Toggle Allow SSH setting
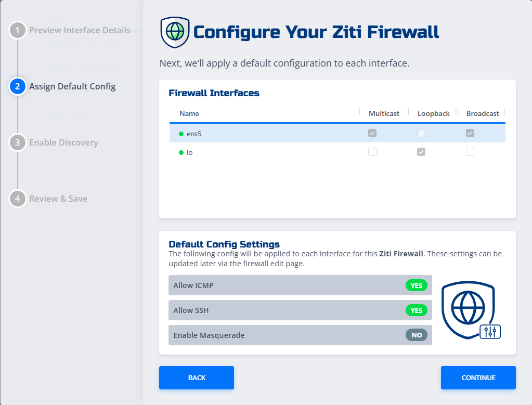This screenshot has width=532, height=405. (x=416, y=310)
